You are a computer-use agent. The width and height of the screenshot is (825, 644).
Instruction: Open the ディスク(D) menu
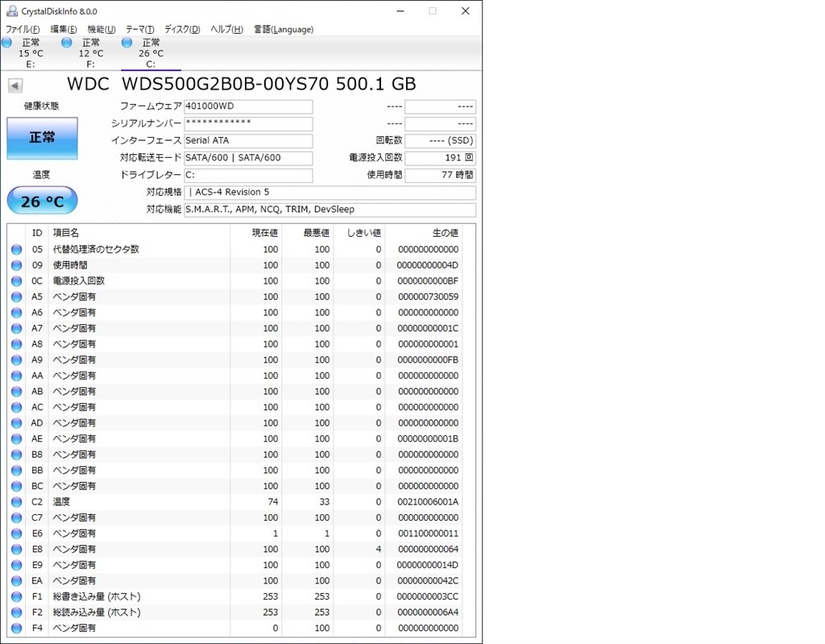pyautogui.click(x=182, y=30)
